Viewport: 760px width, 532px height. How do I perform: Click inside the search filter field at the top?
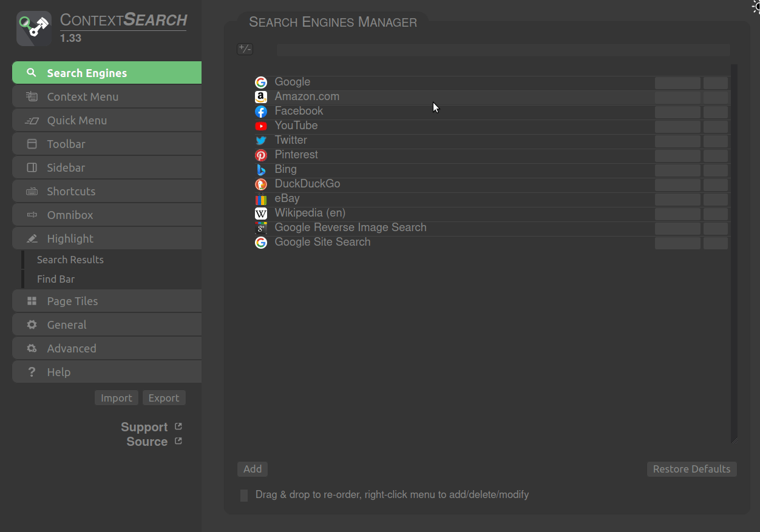[503, 50]
